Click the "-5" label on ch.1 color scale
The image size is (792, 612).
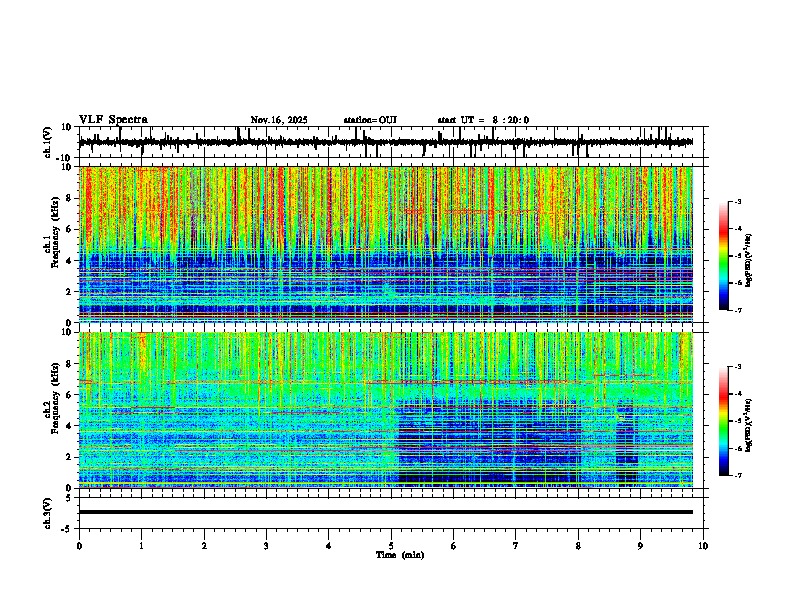(737, 256)
